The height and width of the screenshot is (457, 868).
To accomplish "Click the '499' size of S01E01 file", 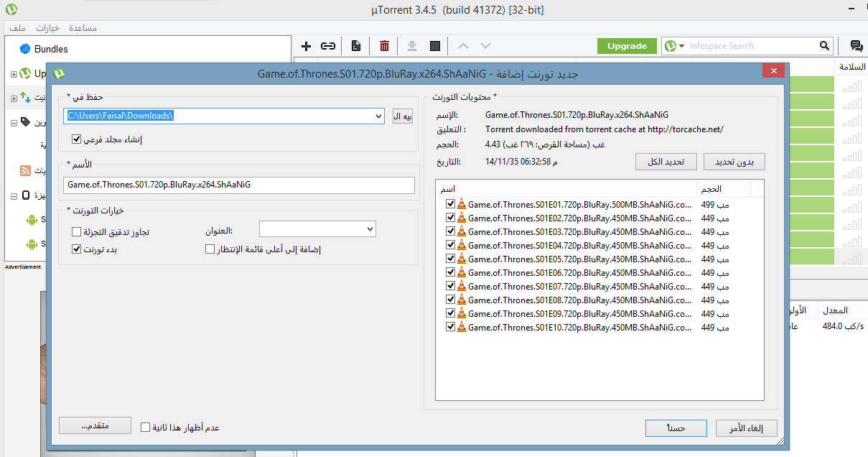I will (x=715, y=204).
